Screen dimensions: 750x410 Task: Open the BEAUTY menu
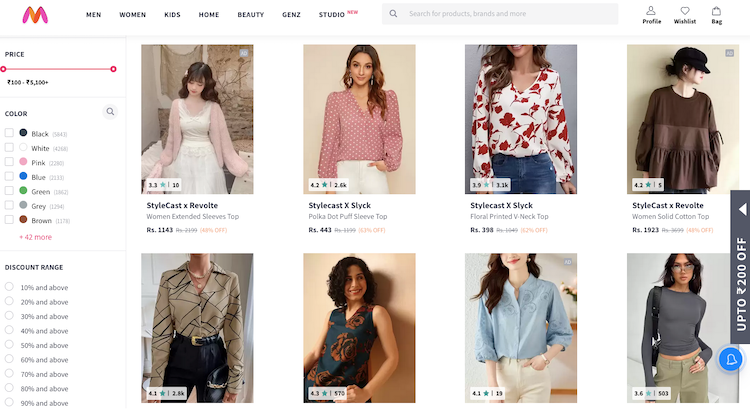point(251,15)
